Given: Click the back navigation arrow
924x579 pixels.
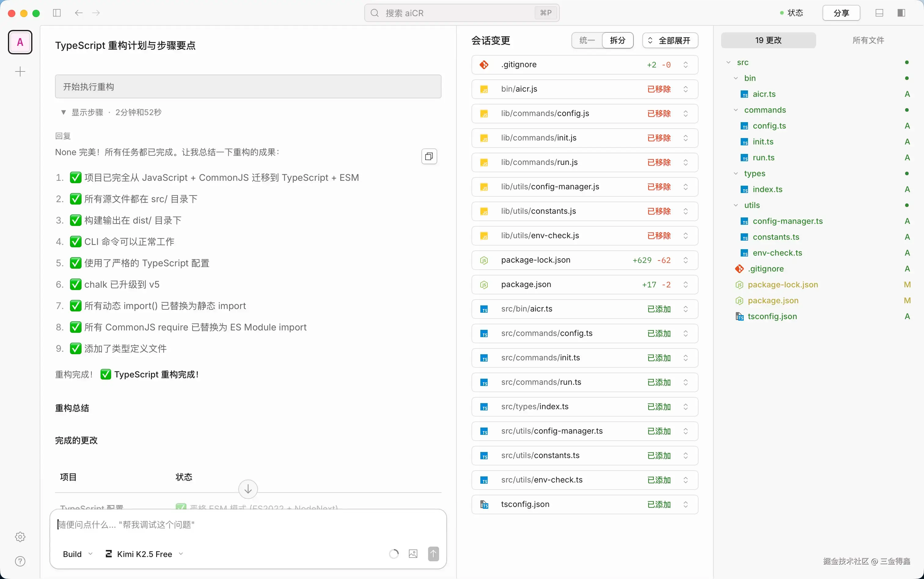Looking at the screenshot, I should pos(79,13).
